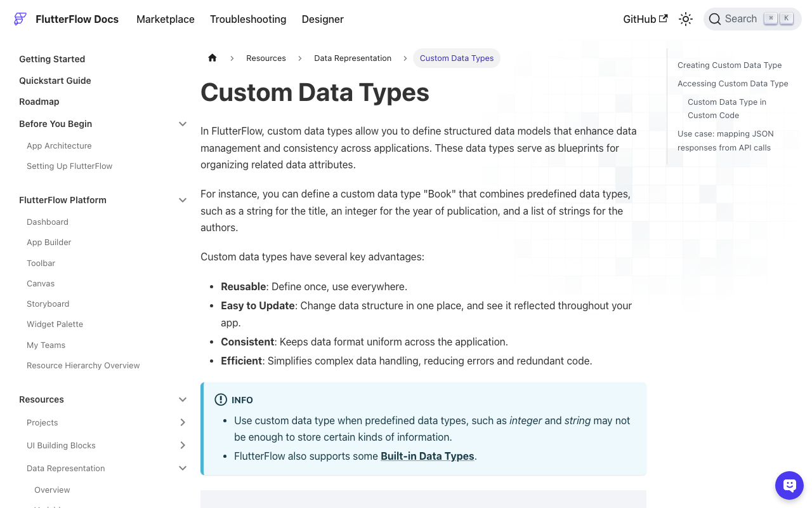The image size is (812, 508).
Task: Open Canvas sidebar page
Action: (x=41, y=283)
